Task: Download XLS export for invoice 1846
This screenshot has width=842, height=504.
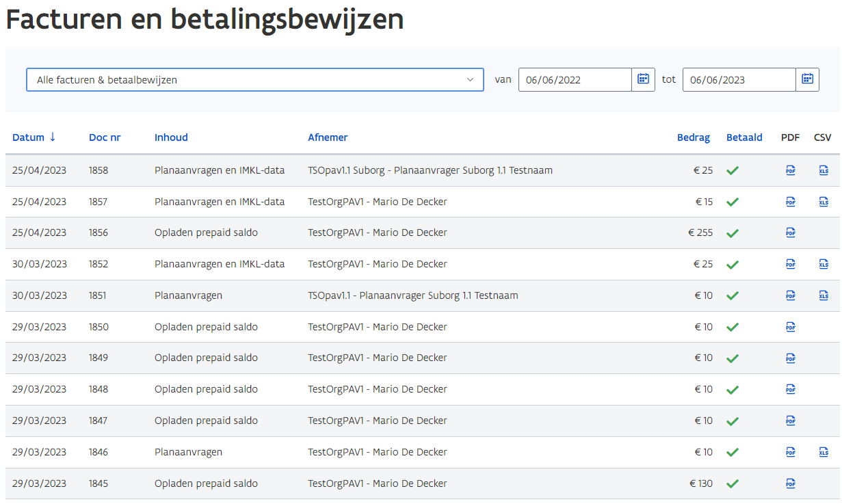Action: [x=824, y=452]
